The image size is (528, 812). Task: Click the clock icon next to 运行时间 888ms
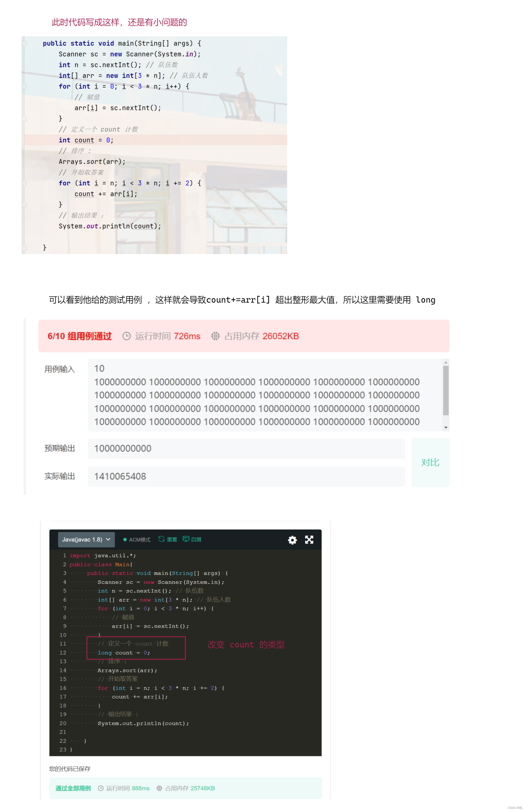click(x=101, y=788)
